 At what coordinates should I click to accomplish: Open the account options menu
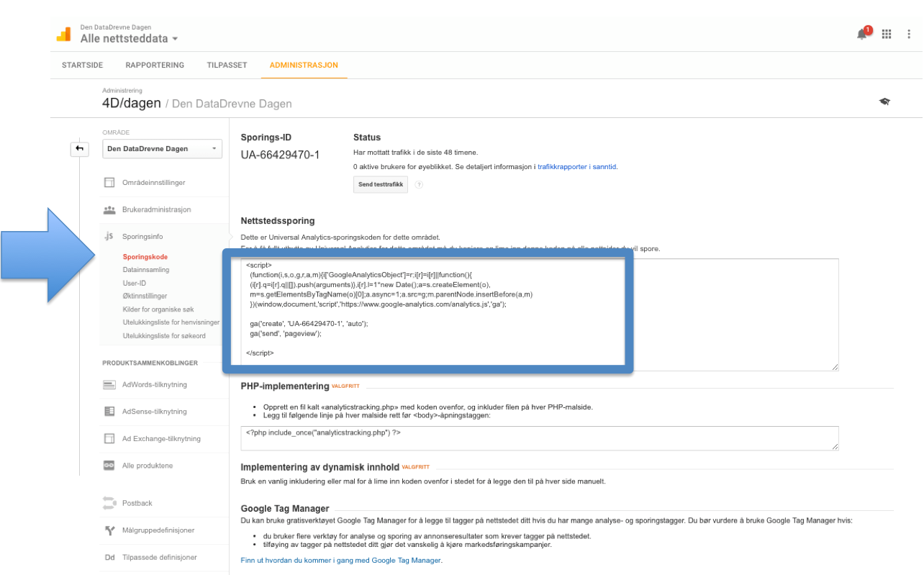click(909, 34)
